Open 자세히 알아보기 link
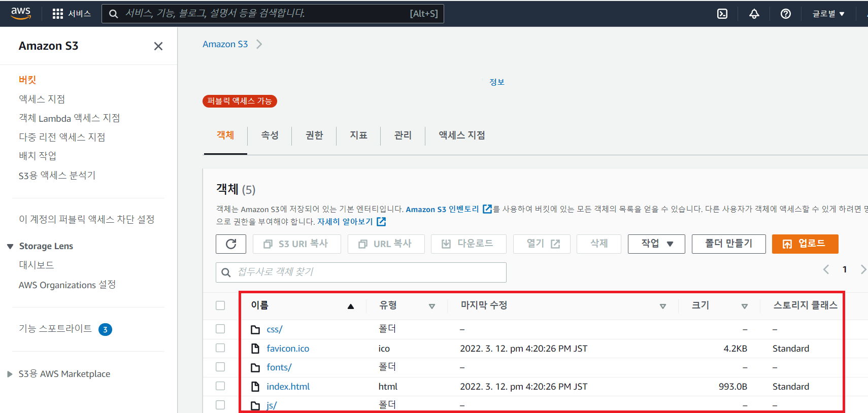 [x=345, y=222]
